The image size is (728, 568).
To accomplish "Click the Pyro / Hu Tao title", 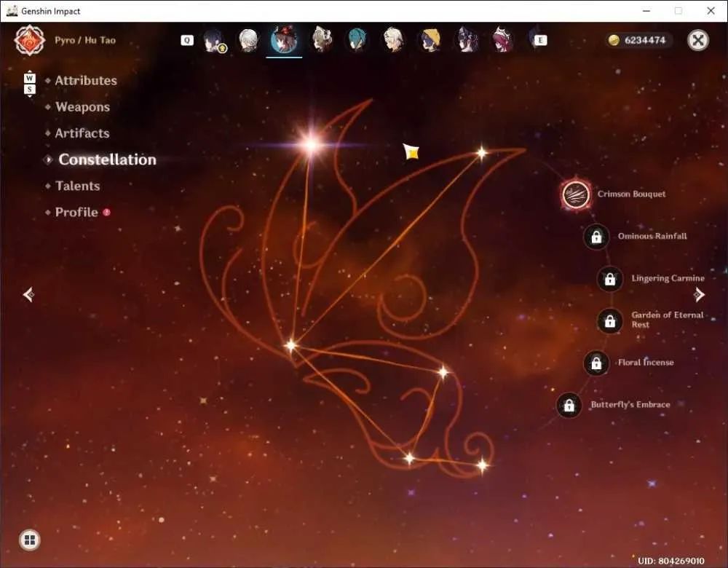I will (x=85, y=40).
